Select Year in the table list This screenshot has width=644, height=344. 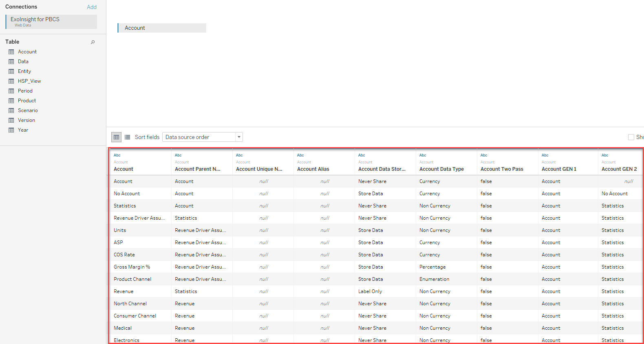[23, 130]
